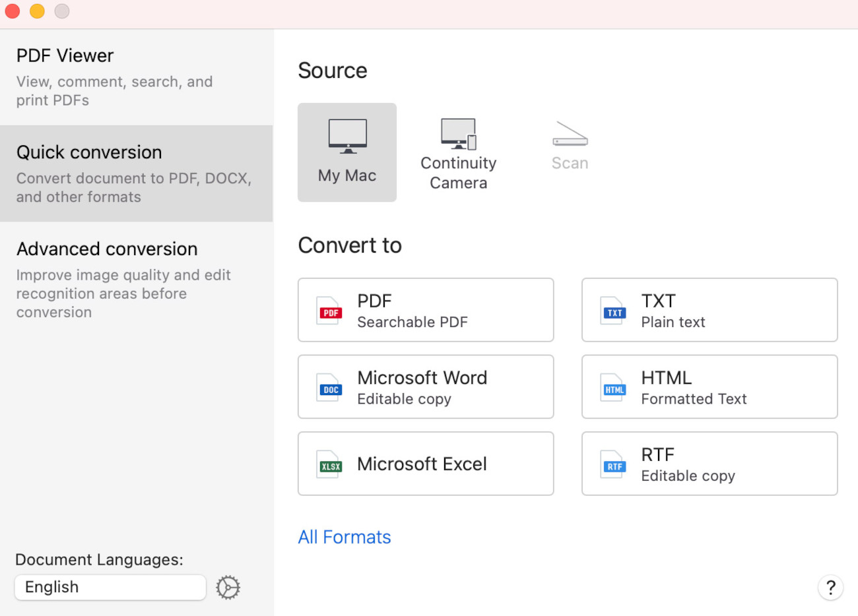Open the All Formats link
Screen dimensions: 858x616
pos(345,537)
